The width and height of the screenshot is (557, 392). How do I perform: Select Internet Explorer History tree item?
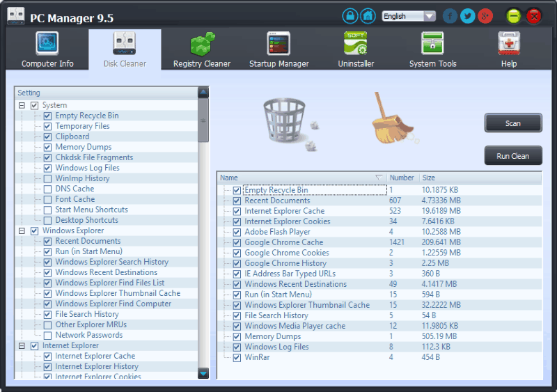pyautogui.click(x=97, y=366)
